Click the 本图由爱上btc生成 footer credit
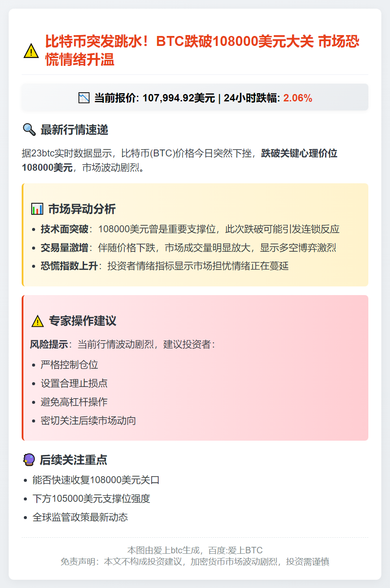The height and width of the screenshot is (588, 390). 195,550
